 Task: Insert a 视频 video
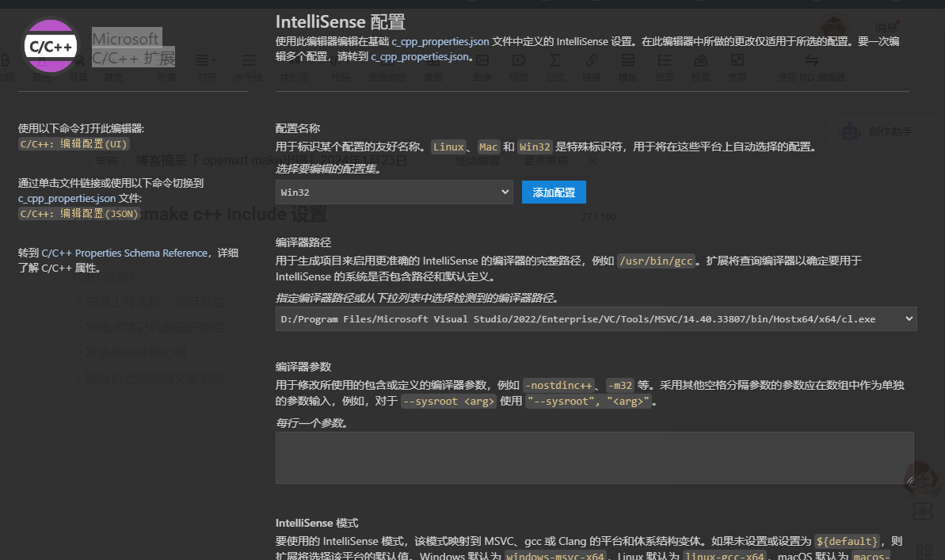(x=519, y=65)
